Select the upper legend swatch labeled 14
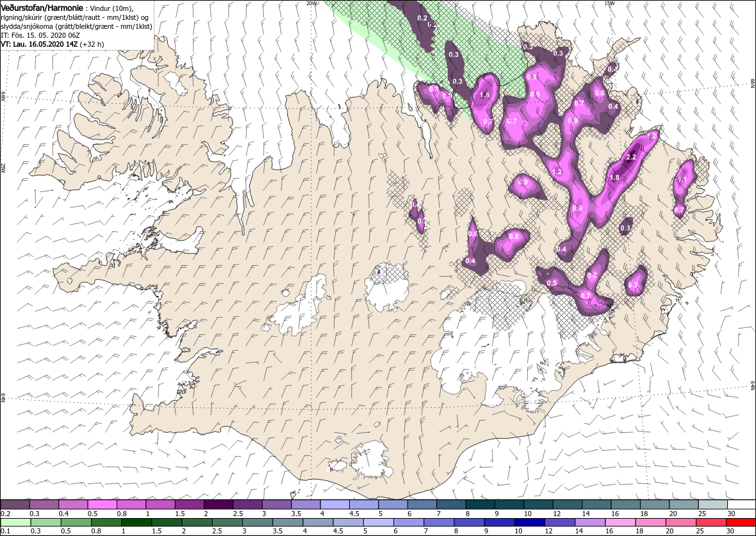This screenshot has width=756, height=536. [596, 505]
